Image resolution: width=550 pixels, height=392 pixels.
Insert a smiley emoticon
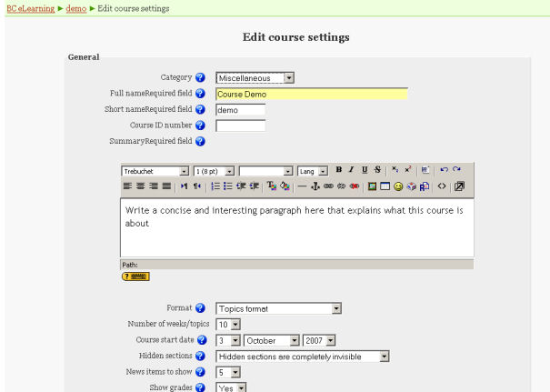point(398,186)
